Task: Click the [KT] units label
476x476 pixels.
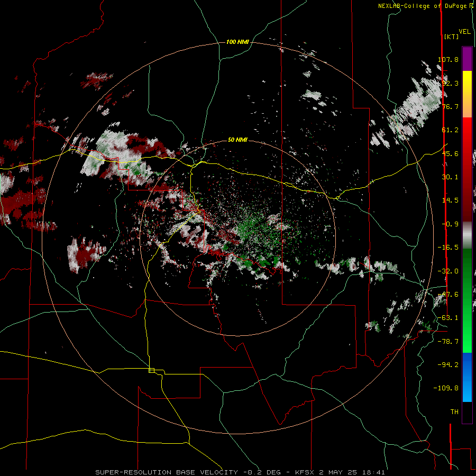Action: (x=452, y=36)
